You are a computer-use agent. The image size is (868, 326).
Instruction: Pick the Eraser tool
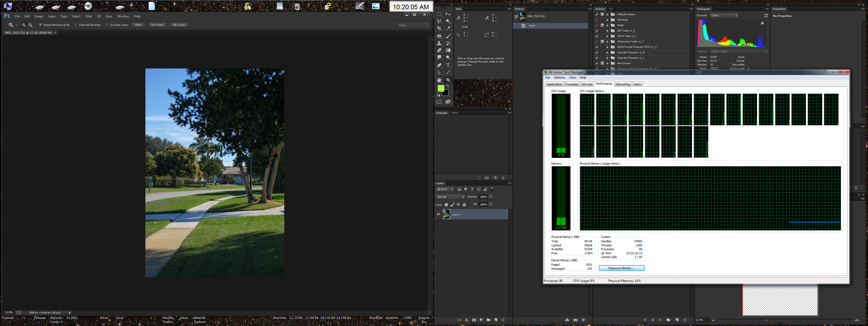tap(439, 50)
